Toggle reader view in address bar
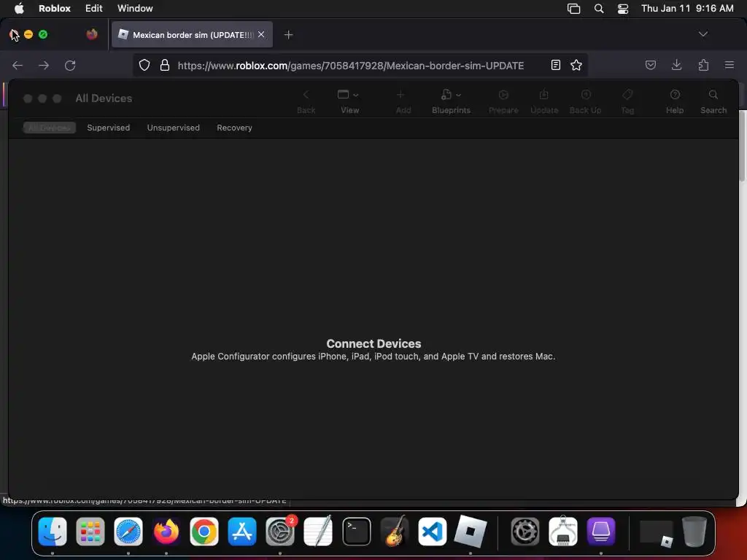This screenshot has width=747, height=560. pyautogui.click(x=555, y=65)
